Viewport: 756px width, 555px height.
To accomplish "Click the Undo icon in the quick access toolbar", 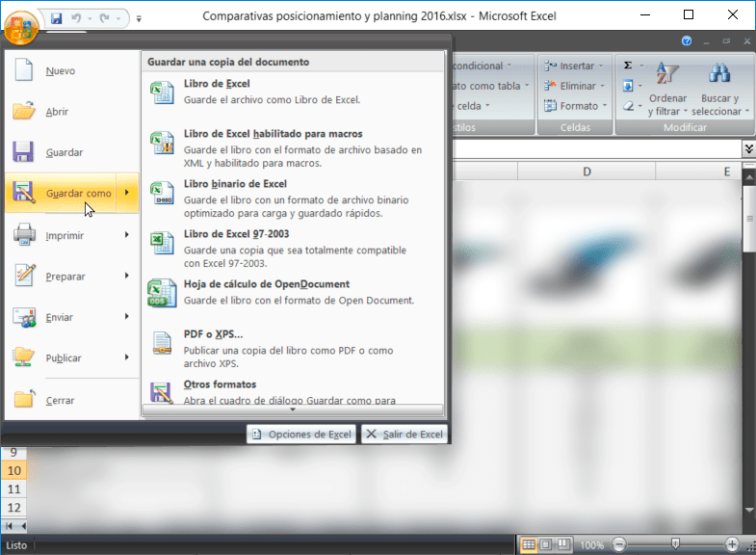I will click(x=76, y=18).
